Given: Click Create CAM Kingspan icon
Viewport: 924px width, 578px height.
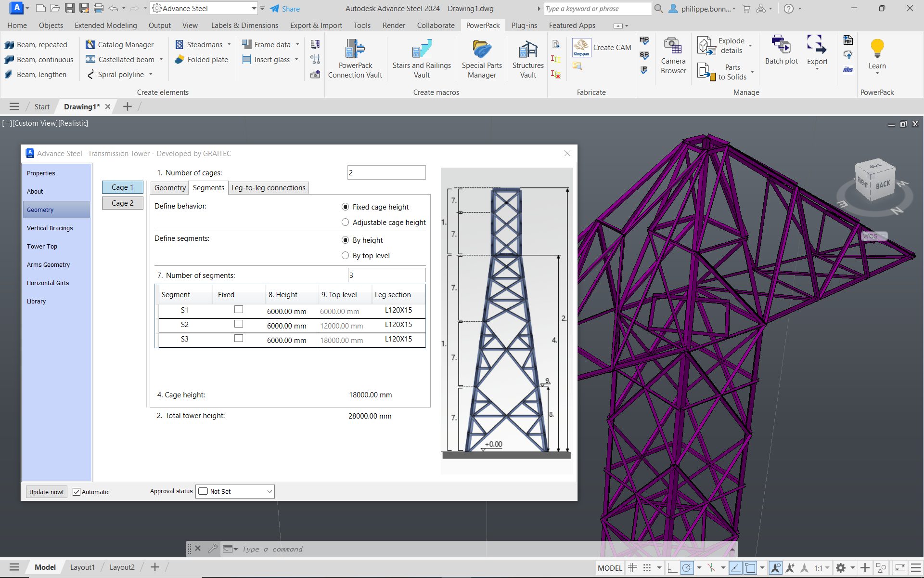Looking at the screenshot, I should (581, 48).
